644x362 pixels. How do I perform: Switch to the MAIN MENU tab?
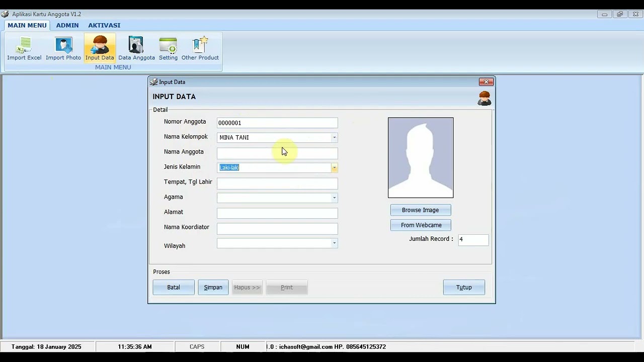tap(27, 25)
